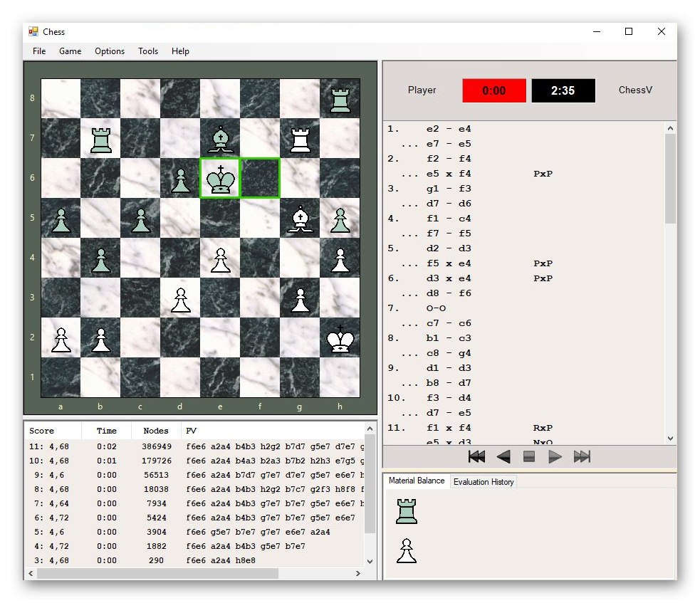Click move 'c8 - g4' in move list
This screenshot has width=700, height=603.
coord(448,353)
